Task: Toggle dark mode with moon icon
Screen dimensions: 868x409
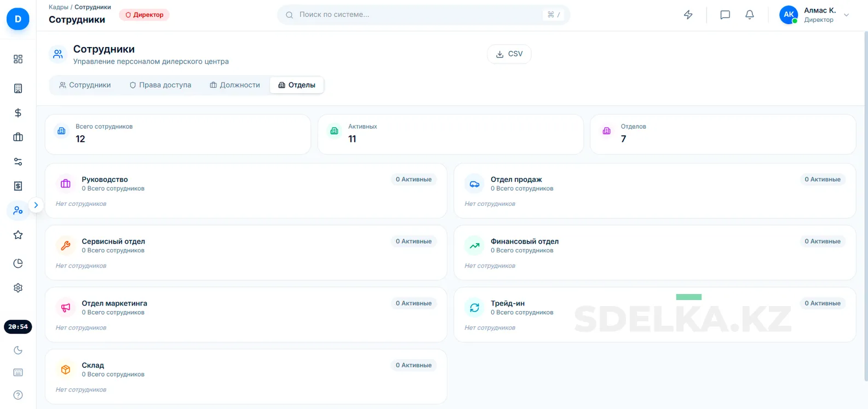Action: click(18, 350)
